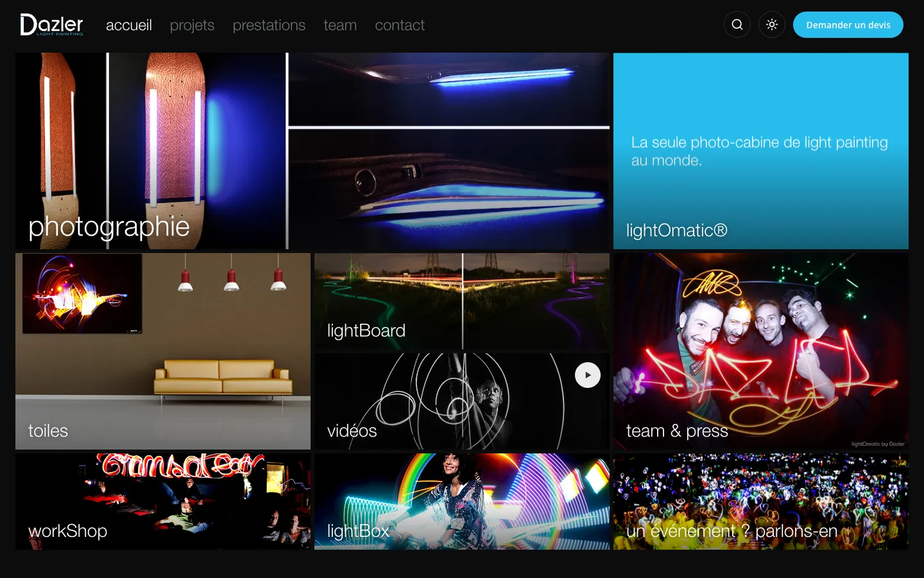Open the workShop tile
Screen dimensions: 924x578
coord(163,502)
